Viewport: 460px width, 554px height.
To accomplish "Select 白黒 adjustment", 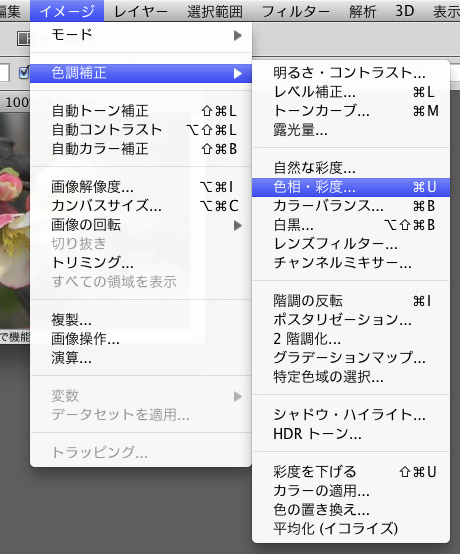I will (351, 225).
